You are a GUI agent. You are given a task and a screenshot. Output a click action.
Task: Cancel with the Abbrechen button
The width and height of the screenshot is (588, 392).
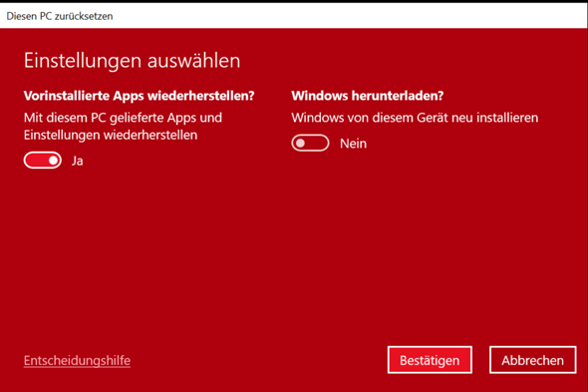pos(532,360)
